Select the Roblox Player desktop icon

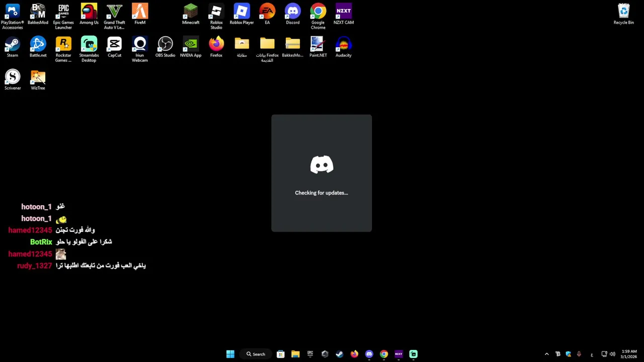click(242, 14)
